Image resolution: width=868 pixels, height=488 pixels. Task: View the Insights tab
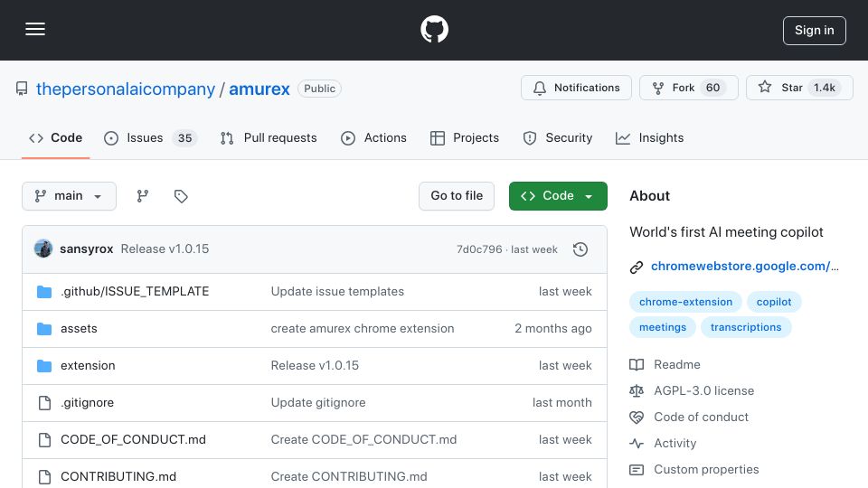[x=649, y=137]
